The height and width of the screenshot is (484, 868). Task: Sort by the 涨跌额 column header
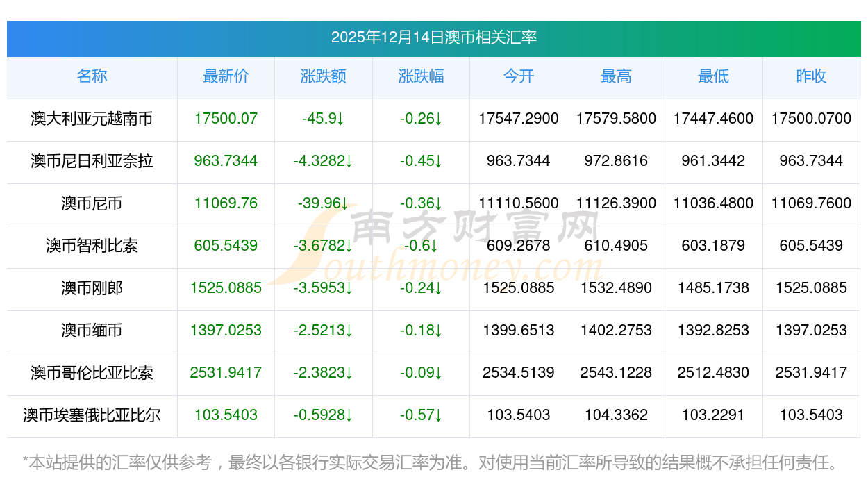(323, 76)
